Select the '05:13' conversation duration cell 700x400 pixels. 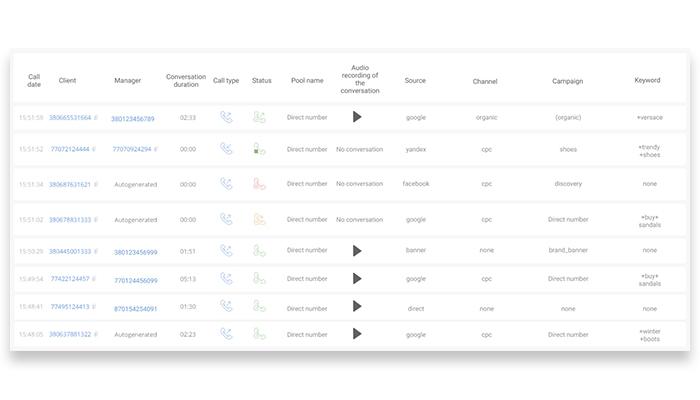pos(188,279)
